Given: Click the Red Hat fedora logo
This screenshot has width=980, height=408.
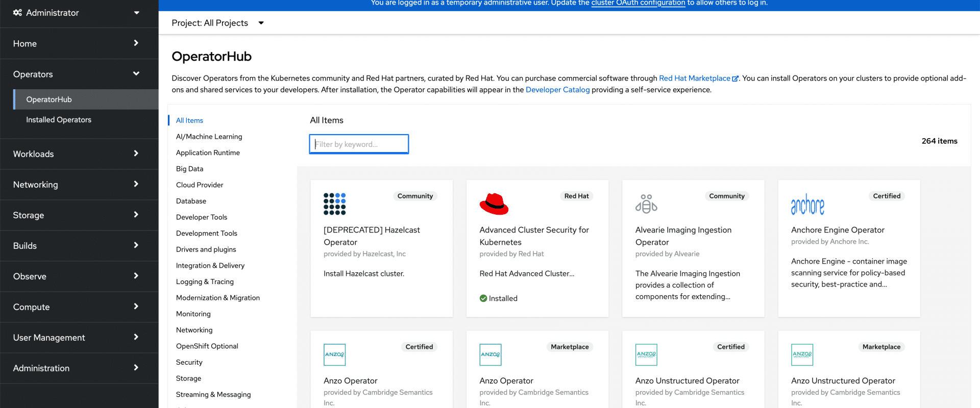Looking at the screenshot, I should click(494, 204).
